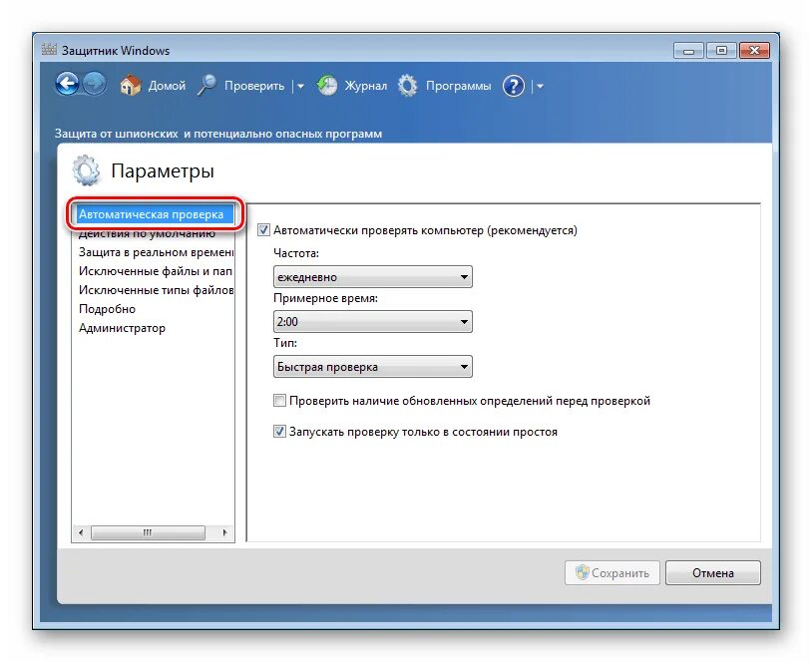Click the Примерное время label text
This screenshot has width=812, height=662.
click(326, 298)
